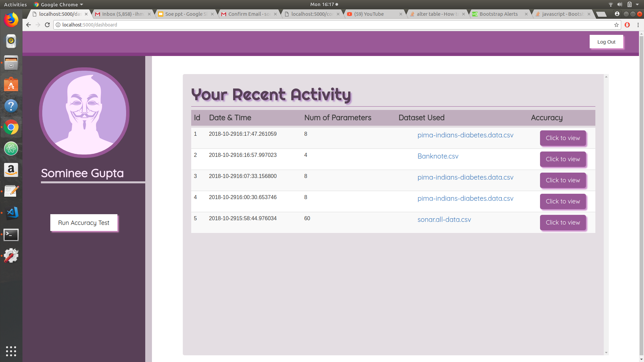
Task: Open Visual Studio Code from the dock
Action: pyautogui.click(x=11, y=213)
